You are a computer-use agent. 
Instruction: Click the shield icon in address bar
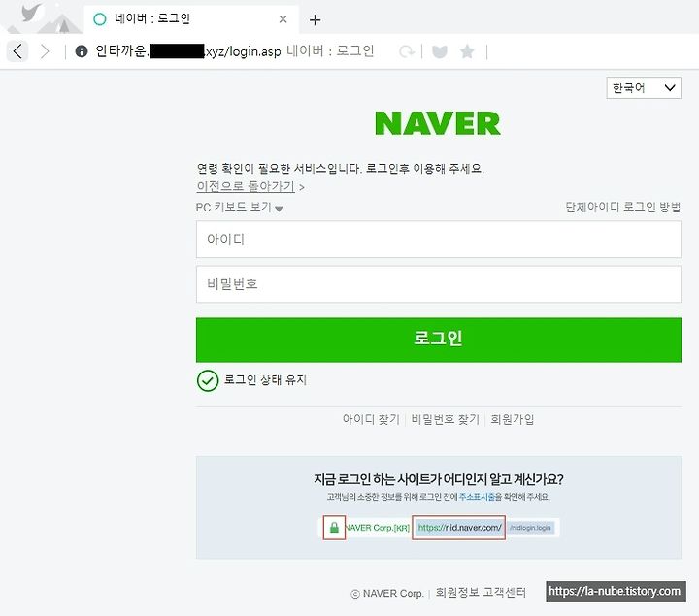tap(440, 51)
